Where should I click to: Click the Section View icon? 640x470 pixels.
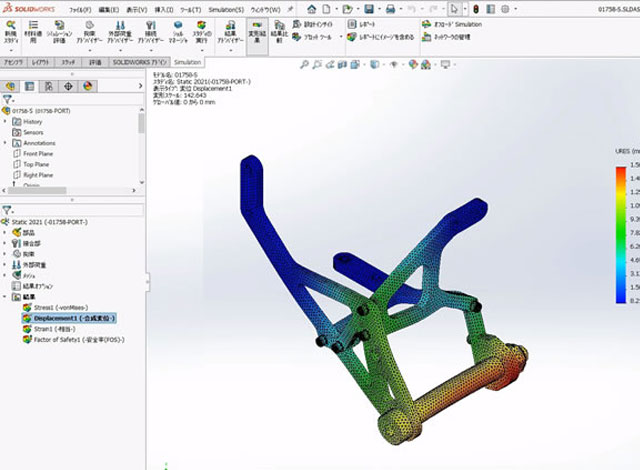[342, 64]
